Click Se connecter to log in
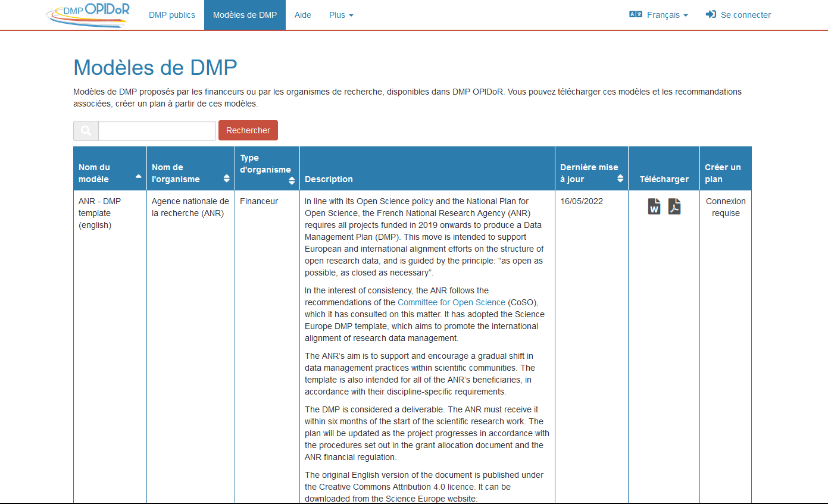 [745, 14]
